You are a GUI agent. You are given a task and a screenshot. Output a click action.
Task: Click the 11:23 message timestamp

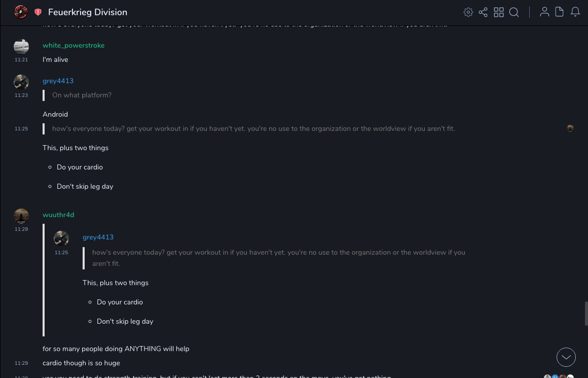(21, 95)
